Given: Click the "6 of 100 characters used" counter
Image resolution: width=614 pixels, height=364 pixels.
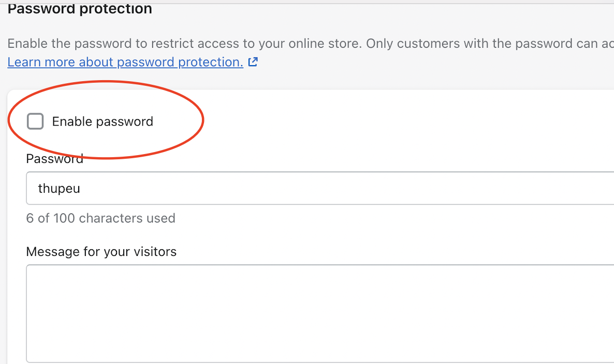Looking at the screenshot, I should point(100,218).
